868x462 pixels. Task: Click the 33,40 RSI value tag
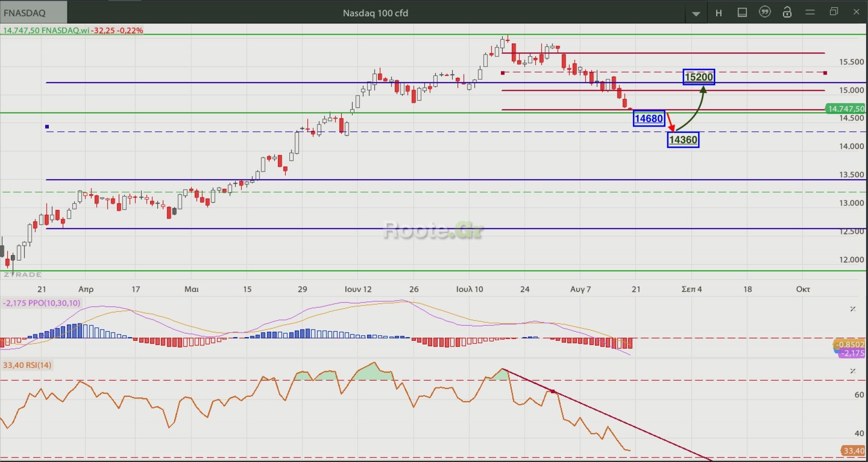[853, 451]
